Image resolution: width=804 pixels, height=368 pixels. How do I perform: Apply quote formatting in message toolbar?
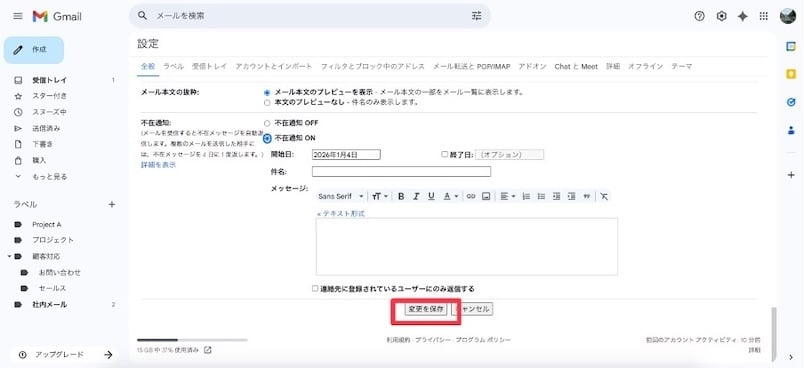pyautogui.click(x=587, y=196)
